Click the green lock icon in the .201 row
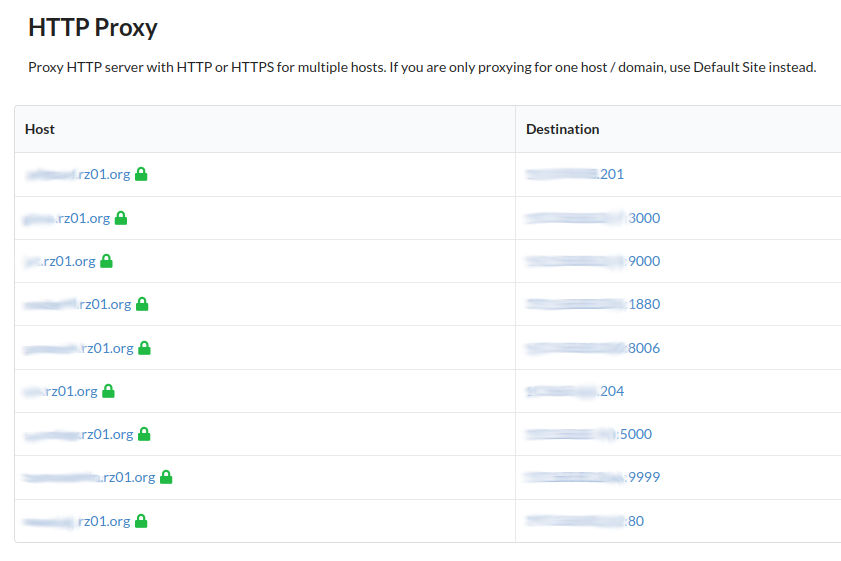 tap(141, 174)
